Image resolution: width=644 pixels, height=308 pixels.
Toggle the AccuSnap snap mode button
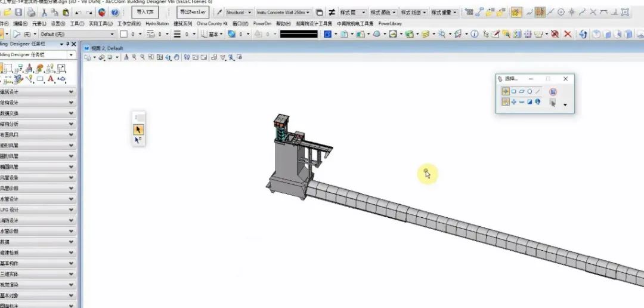click(x=516, y=12)
